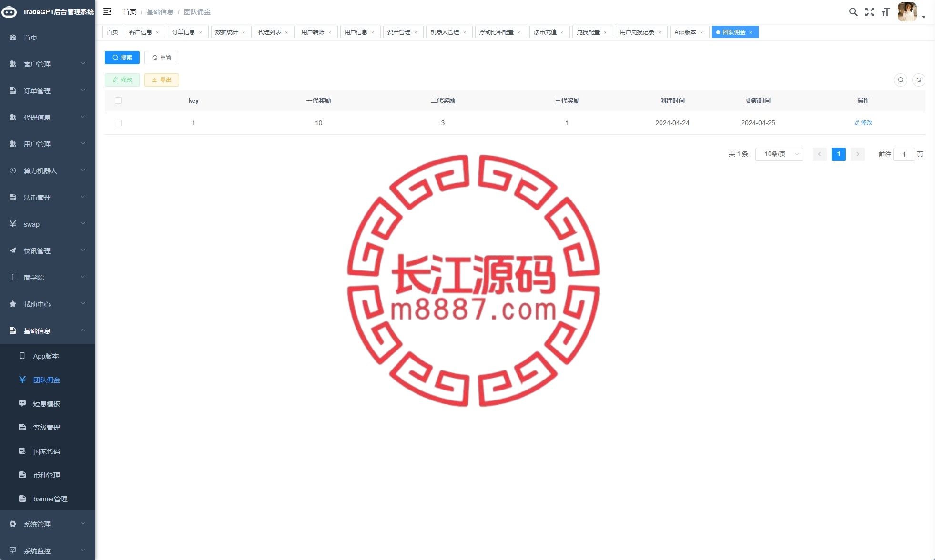Image resolution: width=935 pixels, height=560 pixels.
Task: Close the App版本 tab
Action: pos(701,32)
